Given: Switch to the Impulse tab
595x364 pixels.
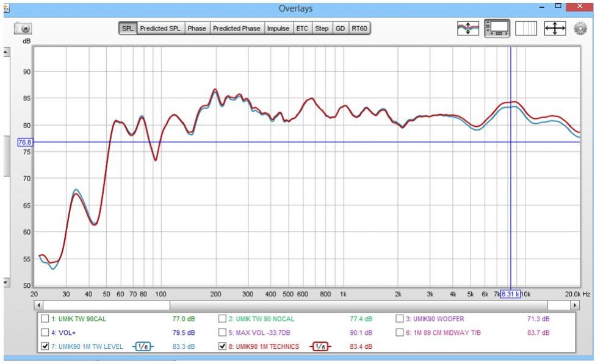Looking at the screenshot, I should (x=278, y=29).
